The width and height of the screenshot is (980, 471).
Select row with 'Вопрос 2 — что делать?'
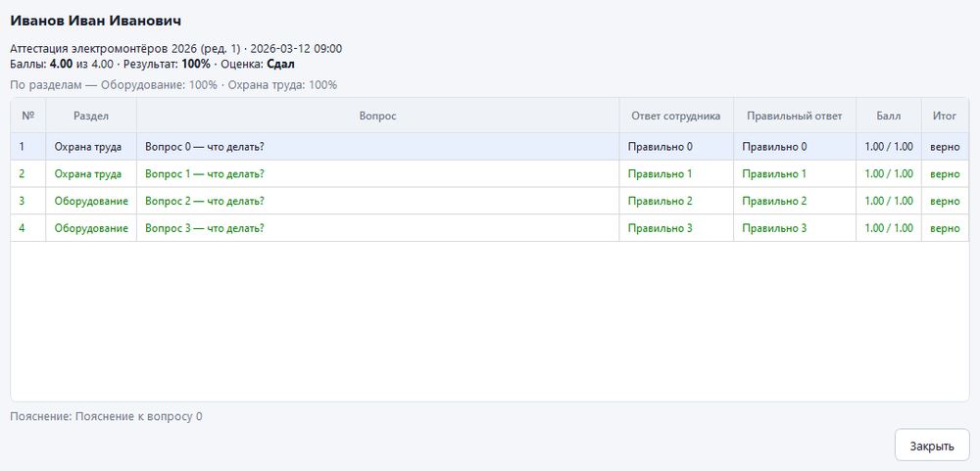[490, 201]
